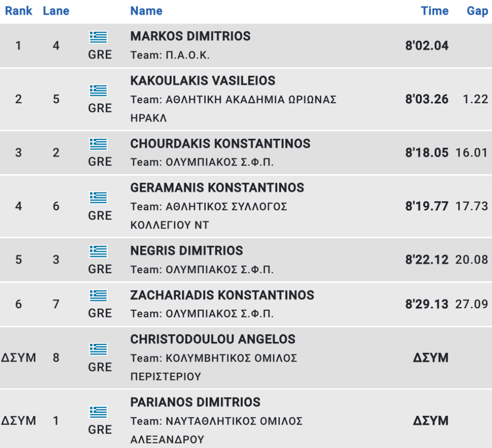Screen dimensions: 492x448
Task: Sort by the Time column header
Action: click(x=434, y=11)
